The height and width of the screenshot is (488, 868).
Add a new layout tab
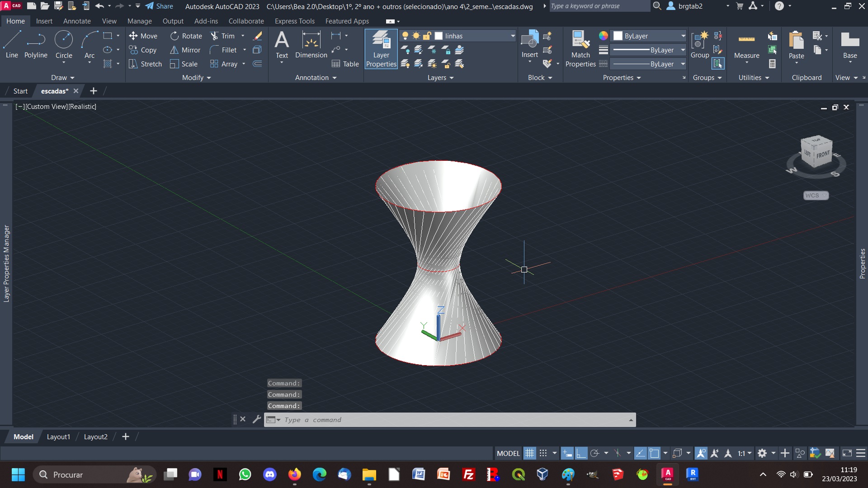pyautogui.click(x=126, y=437)
